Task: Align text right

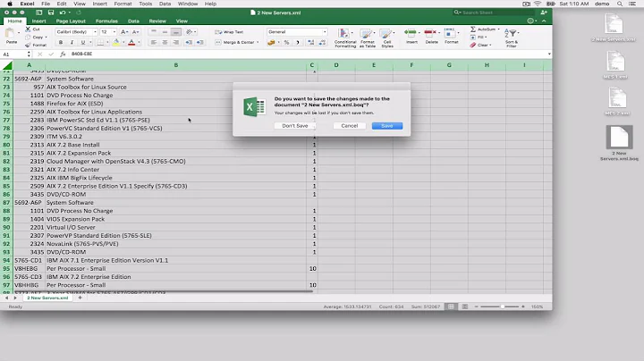Action: pyautogui.click(x=176, y=42)
